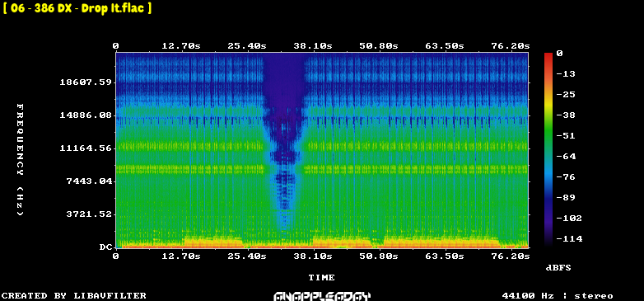Click the 50.80s marker on the bottom time axis
Viewport: 644px width, 301px height.
point(378,256)
